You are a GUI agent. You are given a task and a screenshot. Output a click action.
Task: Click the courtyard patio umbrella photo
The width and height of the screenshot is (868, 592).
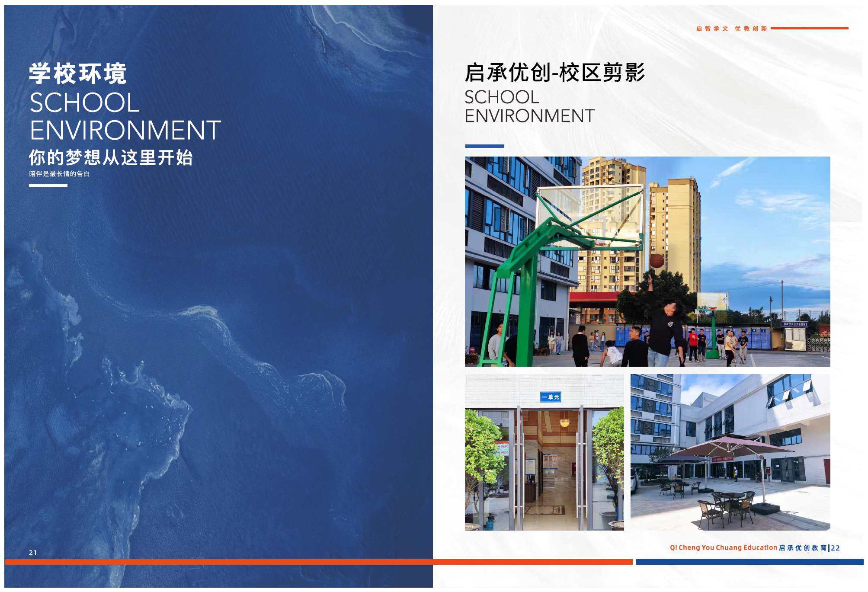pyautogui.click(x=730, y=452)
